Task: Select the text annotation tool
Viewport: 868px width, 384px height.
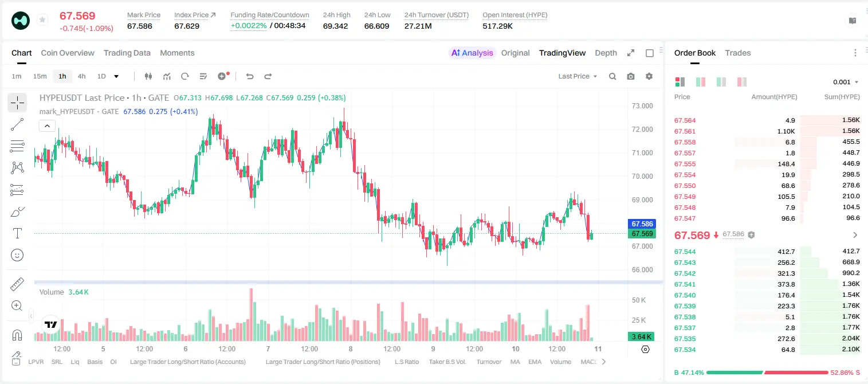Action: pos(17,233)
